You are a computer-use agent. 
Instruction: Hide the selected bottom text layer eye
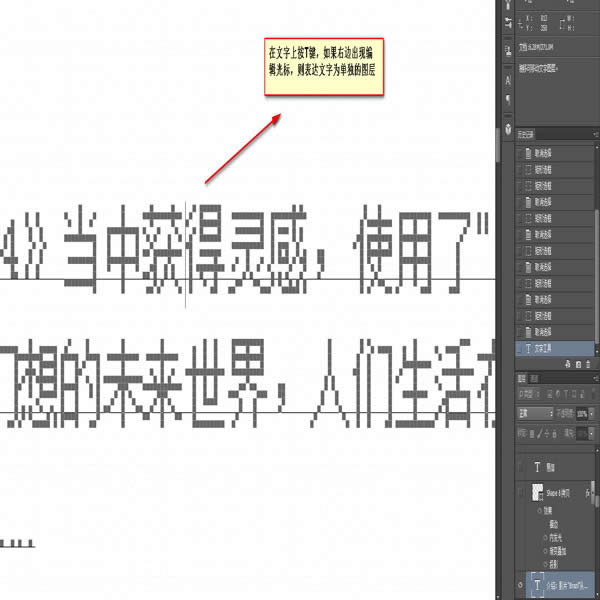pyautogui.click(x=520, y=585)
